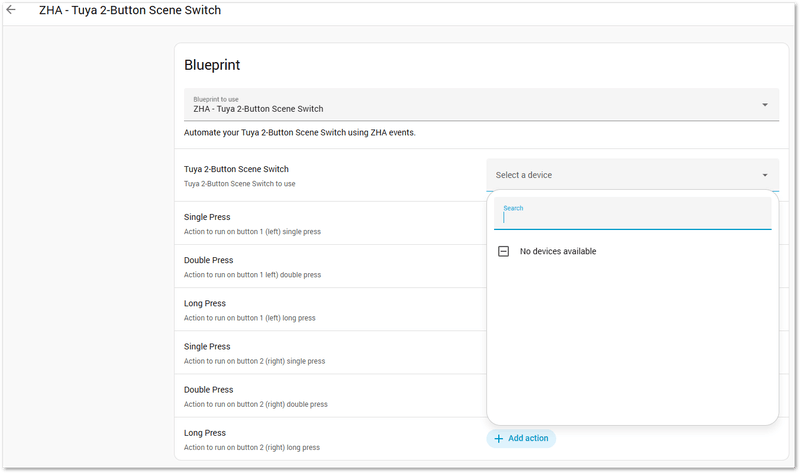Open the Blueprint to use dropdown arrow
Viewport: 800px width, 473px height.
coord(765,105)
